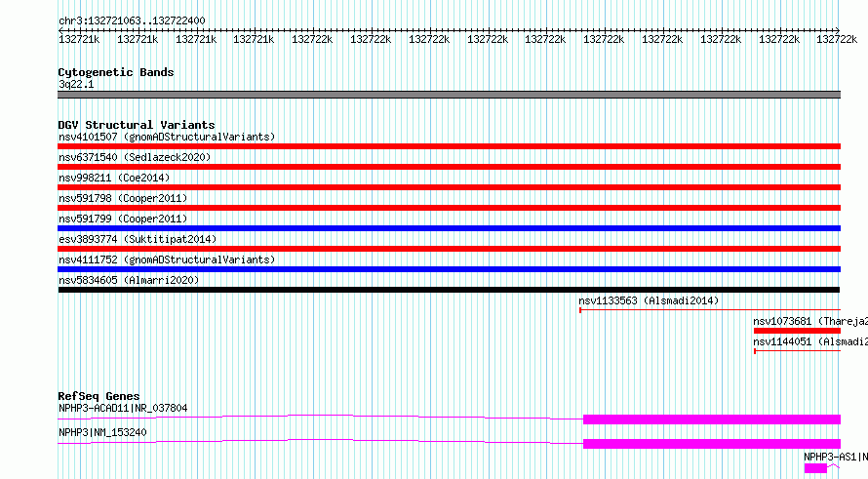The width and height of the screenshot is (868, 479).
Task: Select blue bar for nsv591799 variant
Action: coord(449,228)
